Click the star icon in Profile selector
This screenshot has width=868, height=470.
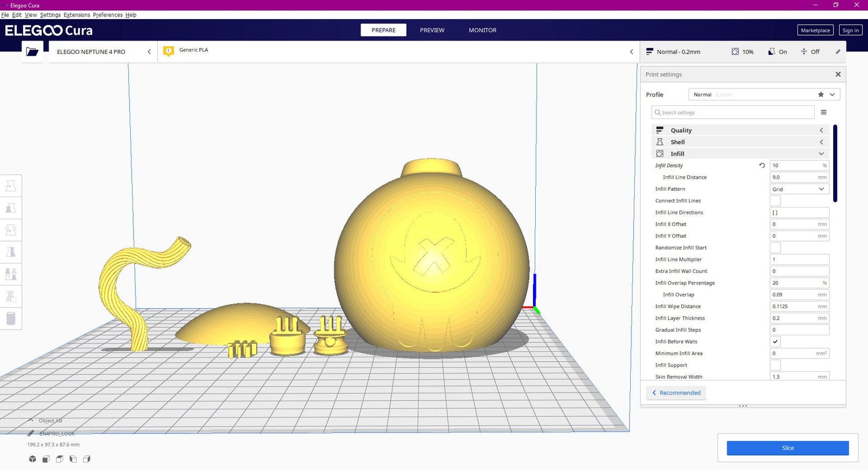click(821, 94)
